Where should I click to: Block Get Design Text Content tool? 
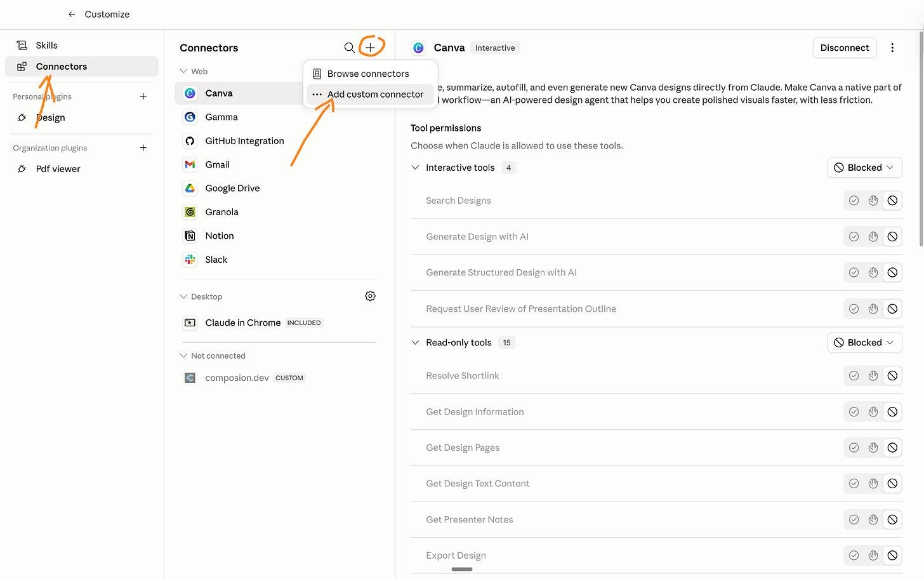pos(892,484)
